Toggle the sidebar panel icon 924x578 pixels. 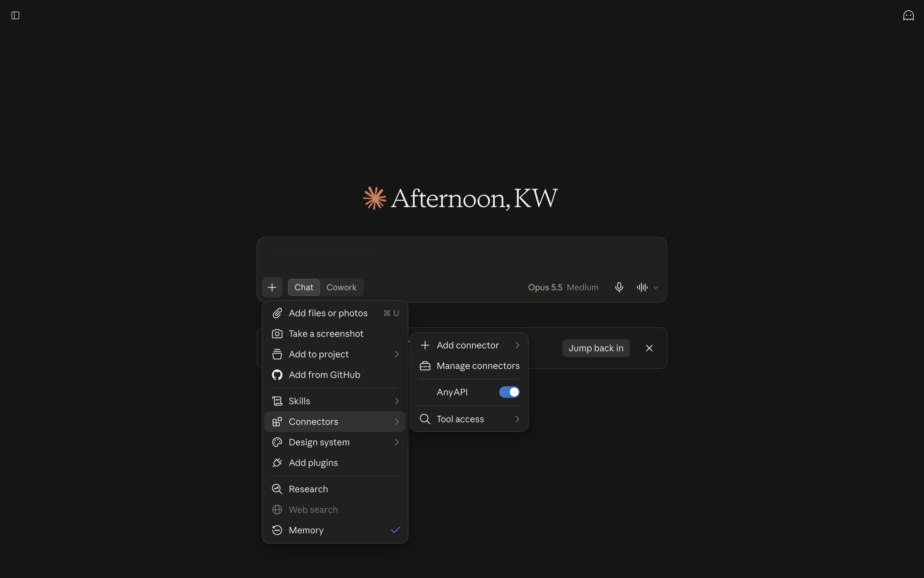[15, 15]
